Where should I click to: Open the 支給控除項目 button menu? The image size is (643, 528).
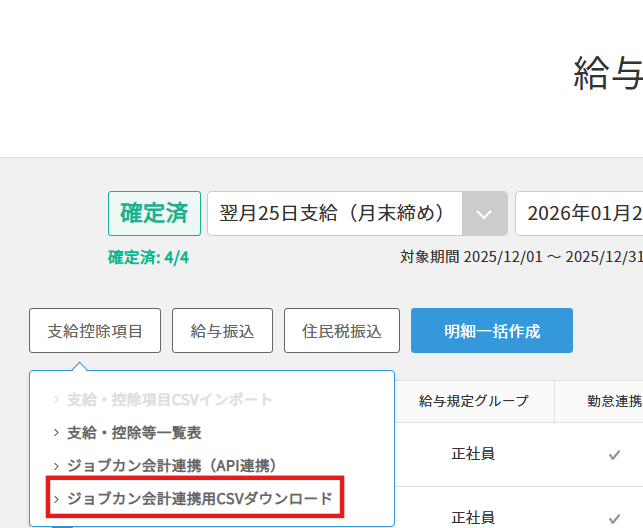[x=95, y=330]
